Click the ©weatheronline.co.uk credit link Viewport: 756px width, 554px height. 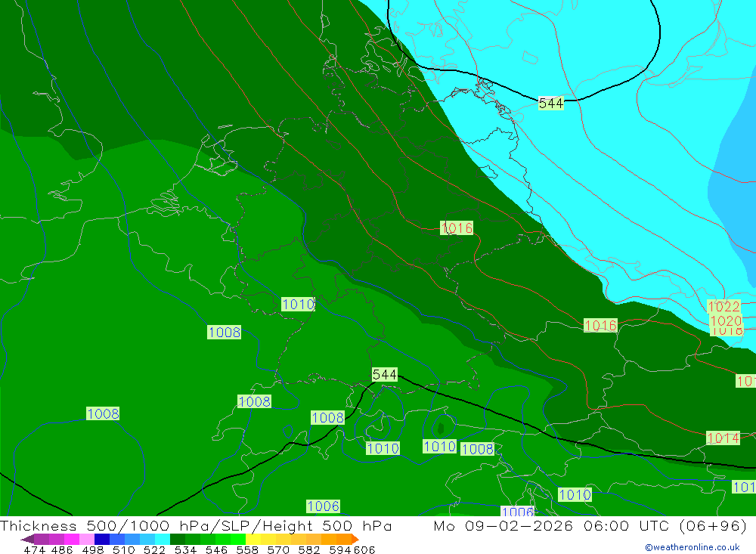pyautogui.click(x=692, y=547)
